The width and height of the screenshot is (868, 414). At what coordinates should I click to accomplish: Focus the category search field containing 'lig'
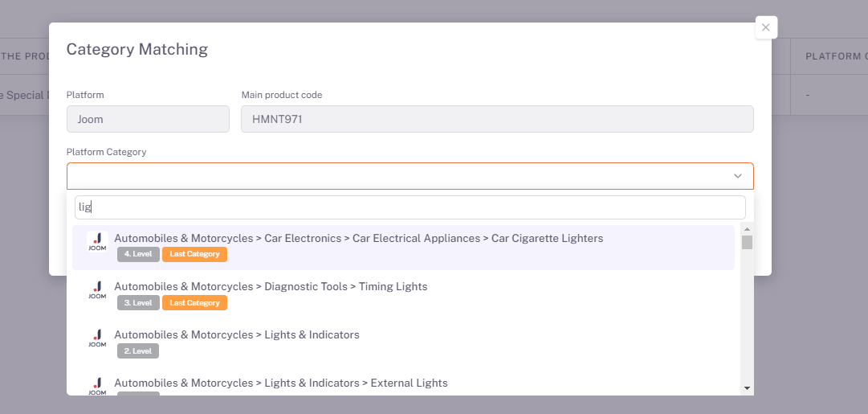pos(410,207)
